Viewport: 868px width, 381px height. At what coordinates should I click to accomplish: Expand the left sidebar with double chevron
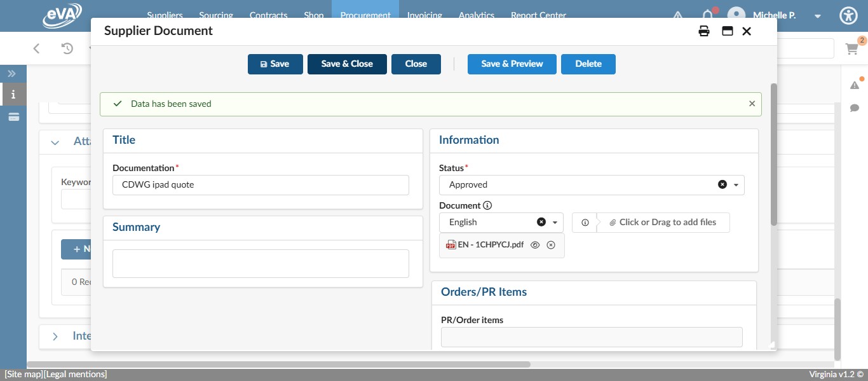11,74
